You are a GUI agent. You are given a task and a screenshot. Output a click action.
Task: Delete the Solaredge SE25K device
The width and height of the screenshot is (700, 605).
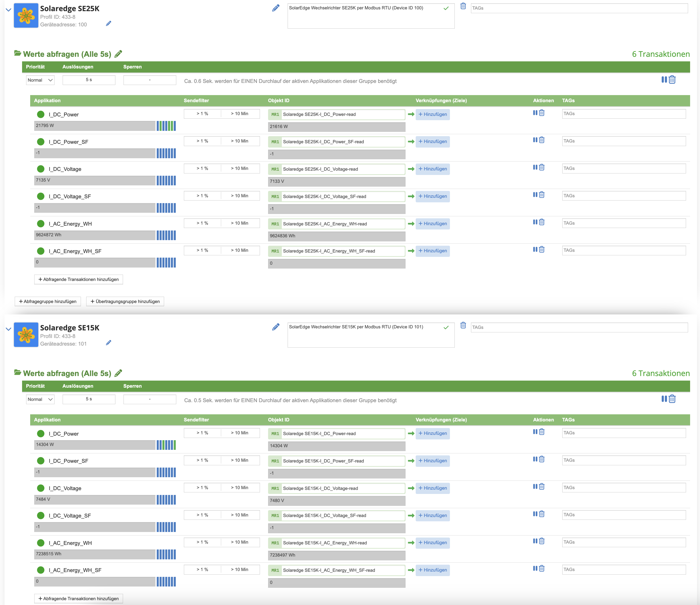pos(463,6)
